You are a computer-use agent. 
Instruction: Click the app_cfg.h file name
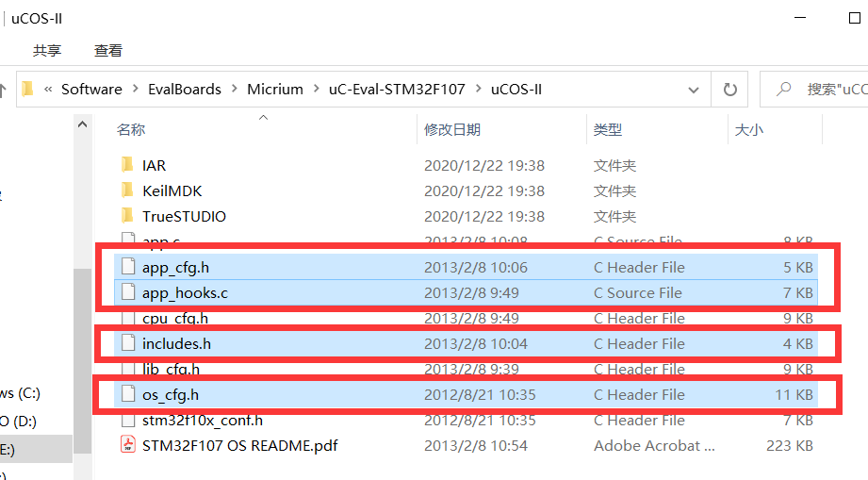(x=175, y=268)
